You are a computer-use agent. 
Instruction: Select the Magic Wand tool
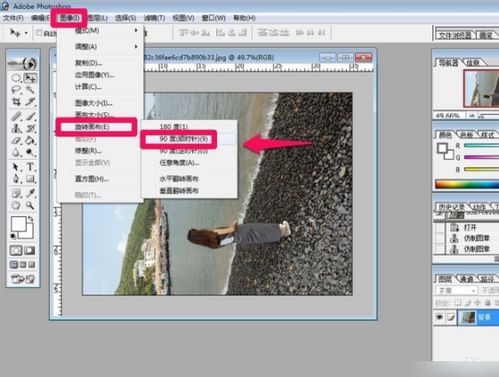(30, 90)
